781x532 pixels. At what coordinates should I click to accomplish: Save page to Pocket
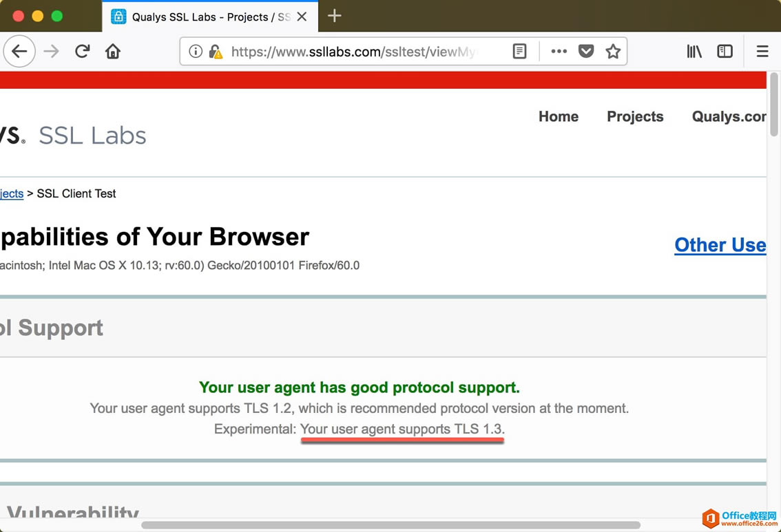pos(586,51)
